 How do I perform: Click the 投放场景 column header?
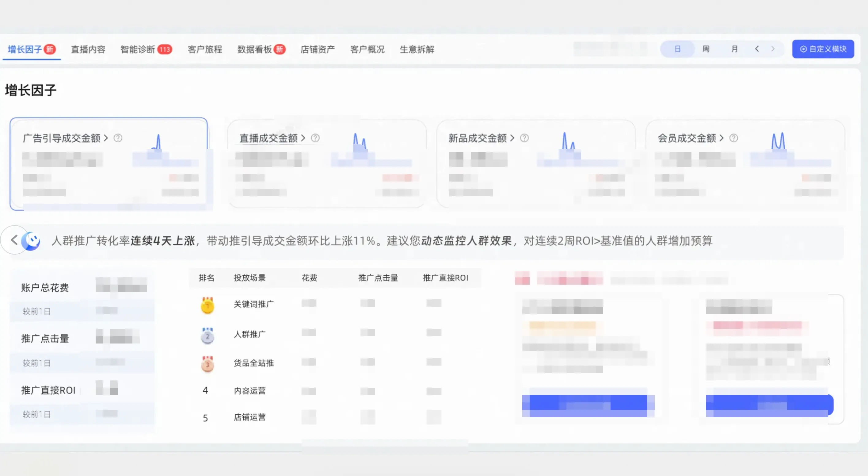click(250, 278)
